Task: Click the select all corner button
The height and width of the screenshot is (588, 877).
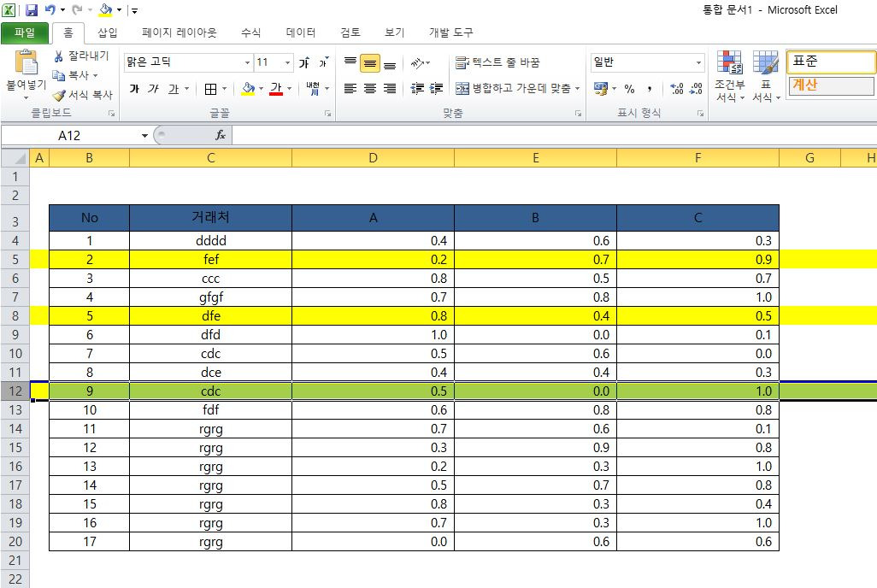Action: (x=15, y=158)
